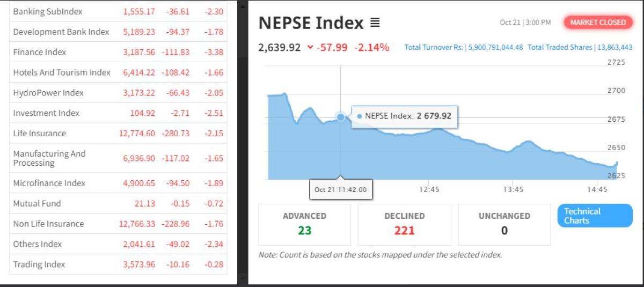The height and width of the screenshot is (287, 644).
Task: Open the Banking SubIndex row
Action: click(x=48, y=11)
